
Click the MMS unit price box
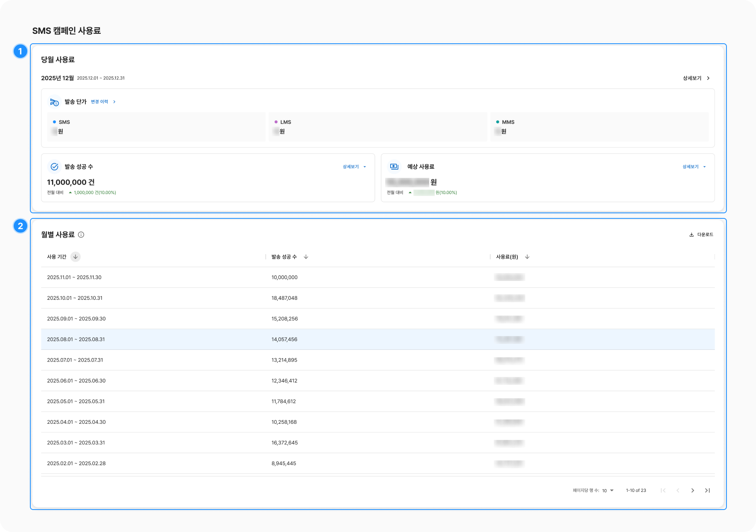tap(599, 127)
